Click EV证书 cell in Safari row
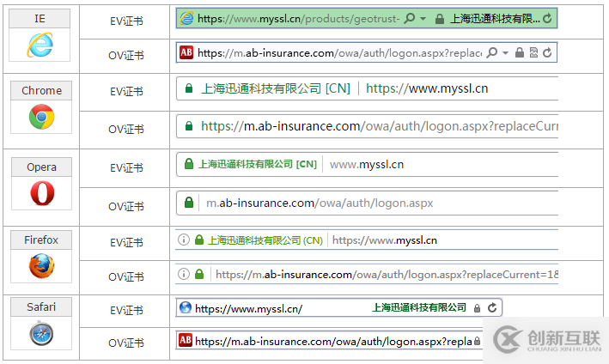Image resolution: width=609 pixels, height=364 pixels. coord(126,311)
